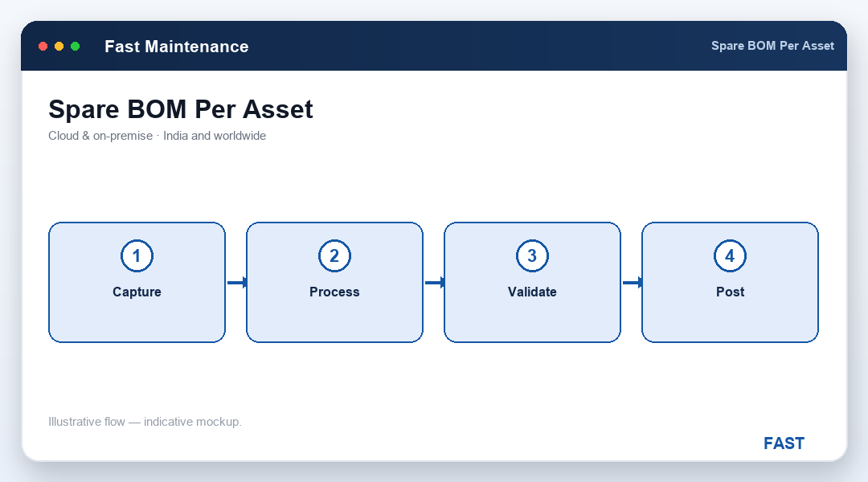Image resolution: width=868 pixels, height=482 pixels.
Task: Click the step 1 circle icon
Action: point(137,255)
